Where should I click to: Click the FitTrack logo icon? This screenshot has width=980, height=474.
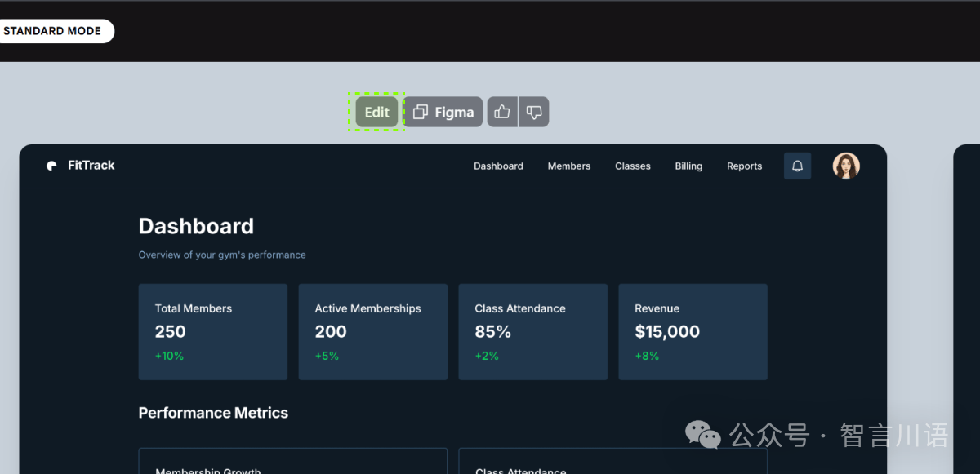click(x=52, y=166)
